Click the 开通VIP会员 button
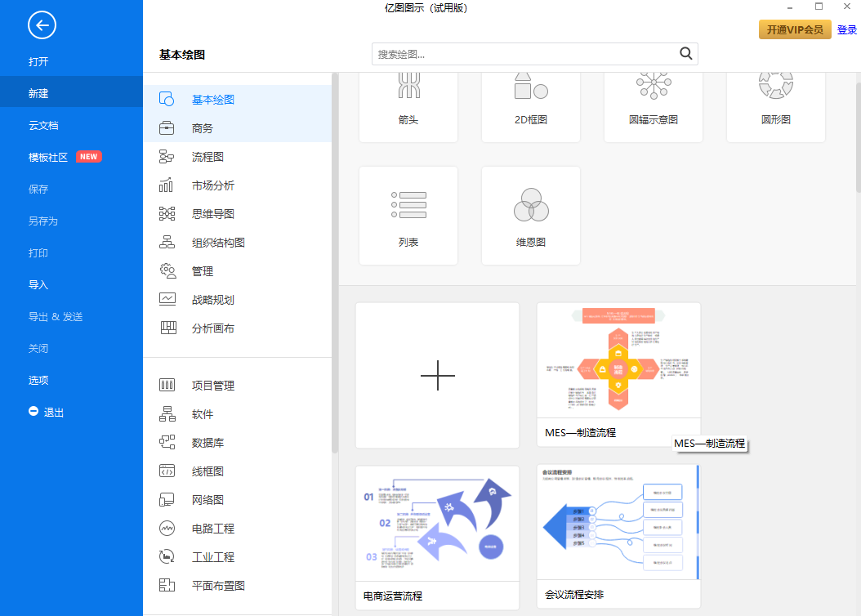The width and height of the screenshot is (861, 616). pyautogui.click(x=794, y=29)
